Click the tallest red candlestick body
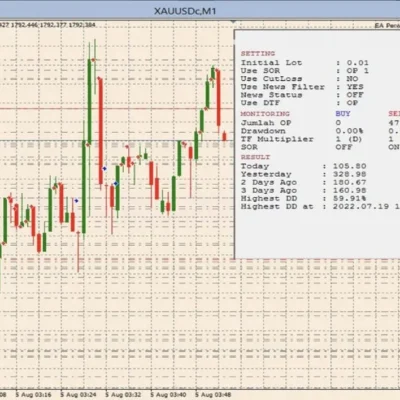400x400 pixels. pos(100,131)
